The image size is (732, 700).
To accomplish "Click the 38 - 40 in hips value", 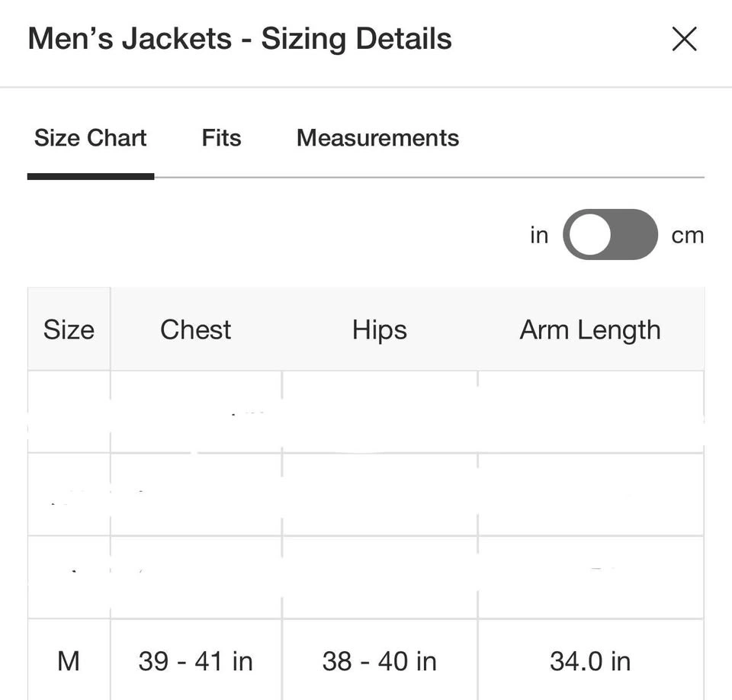I will tap(380, 661).
